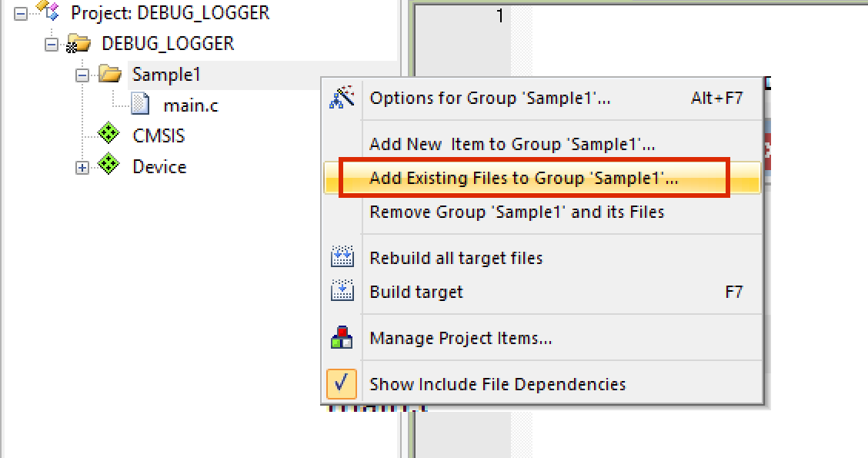Click the Sample1 folder icon
This screenshot has width=868, height=458.
click(x=110, y=75)
